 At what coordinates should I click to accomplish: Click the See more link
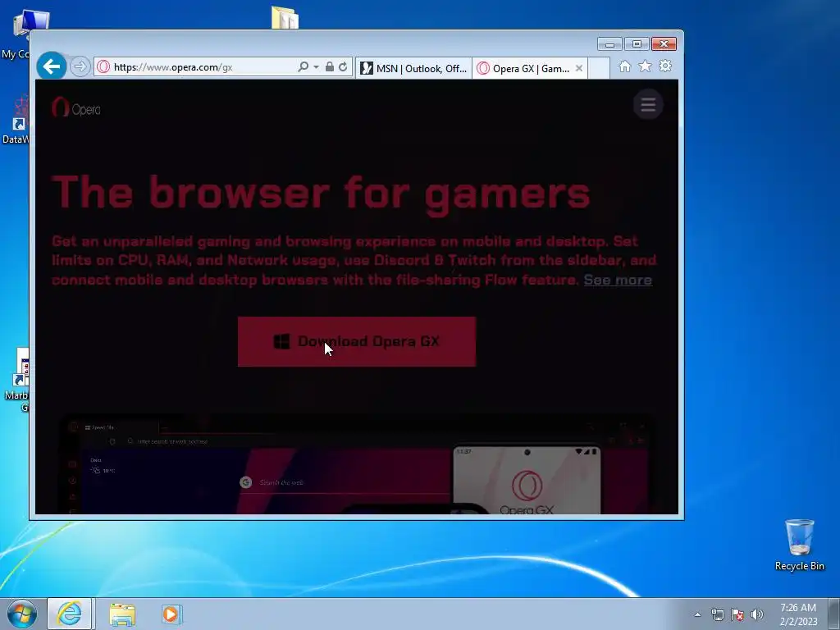click(x=618, y=280)
